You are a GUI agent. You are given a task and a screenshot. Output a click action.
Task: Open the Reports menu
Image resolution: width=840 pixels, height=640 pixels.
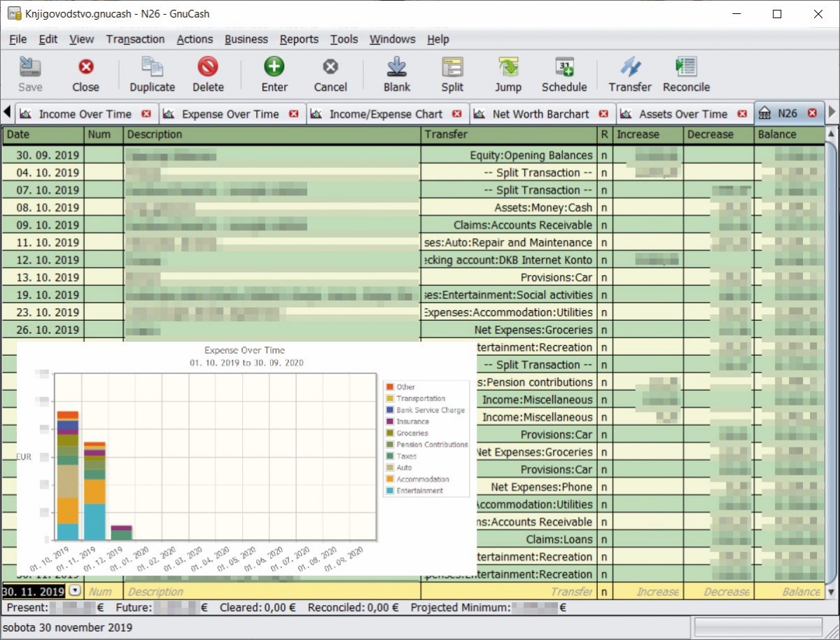(x=299, y=39)
